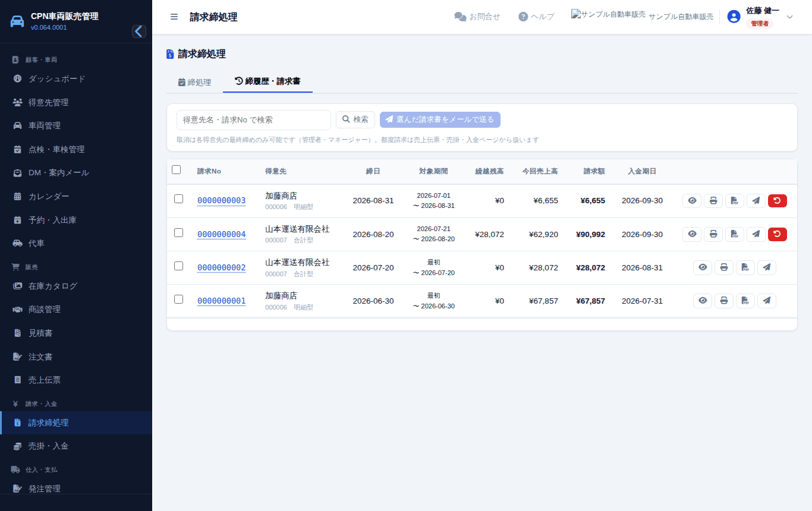Screen dimensions: 812x511
Task: Collapse sidebar with the chevron button
Action: tap(139, 31)
